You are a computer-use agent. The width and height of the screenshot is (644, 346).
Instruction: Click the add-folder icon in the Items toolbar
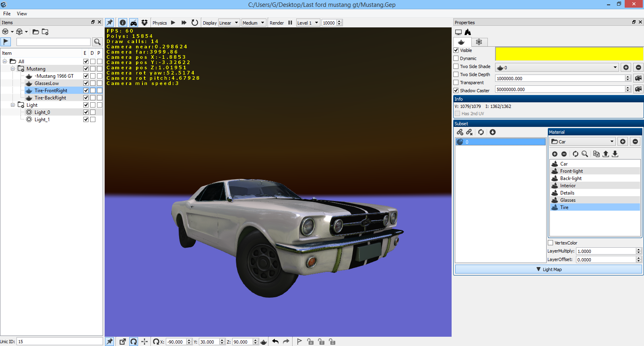[x=45, y=31]
